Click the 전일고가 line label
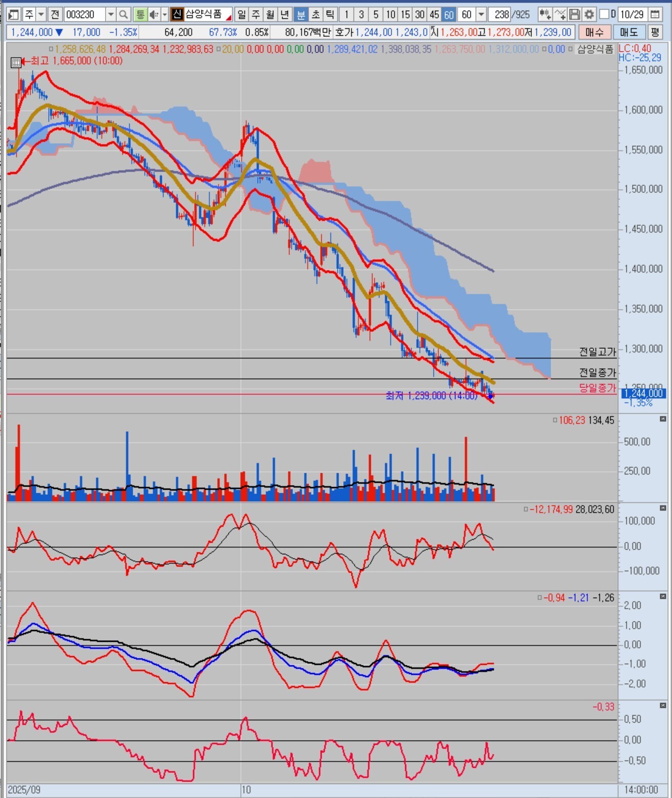Viewport: 672px width, 798px height. (x=597, y=352)
